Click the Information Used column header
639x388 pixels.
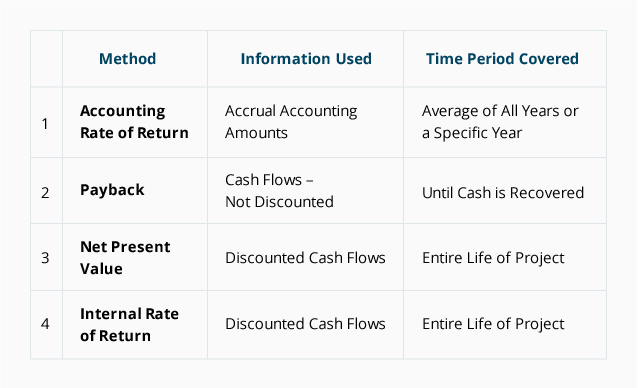[x=306, y=59]
